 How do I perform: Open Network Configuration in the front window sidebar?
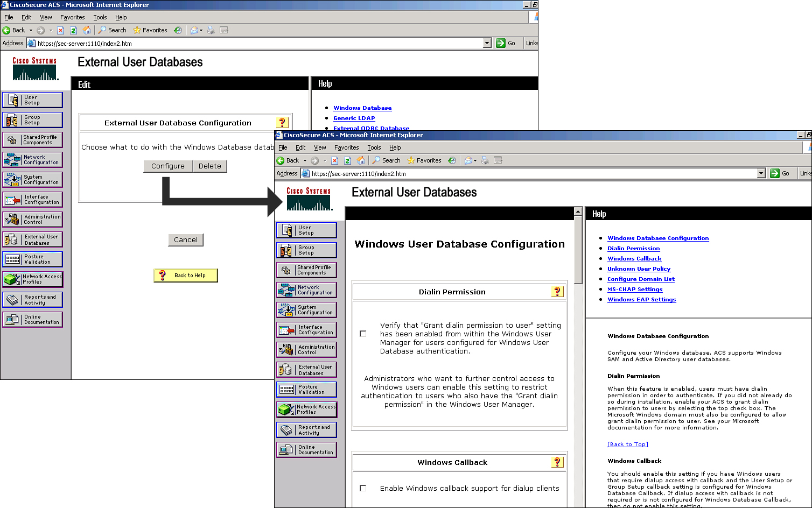[x=306, y=290]
